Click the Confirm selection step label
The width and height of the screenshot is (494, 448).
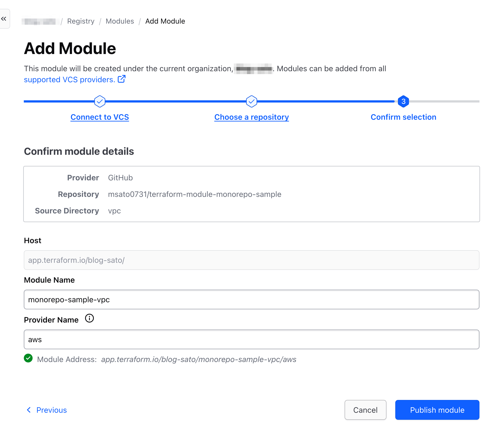click(403, 117)
